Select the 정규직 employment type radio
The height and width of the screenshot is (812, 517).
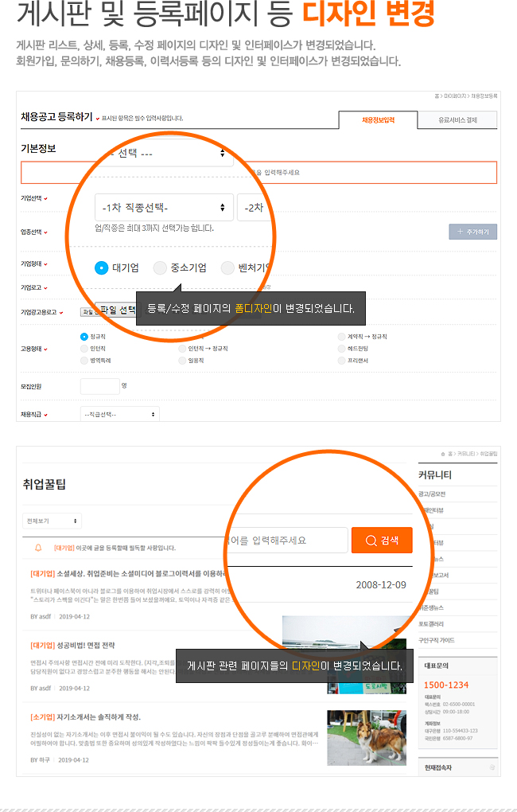pos(84,337)
